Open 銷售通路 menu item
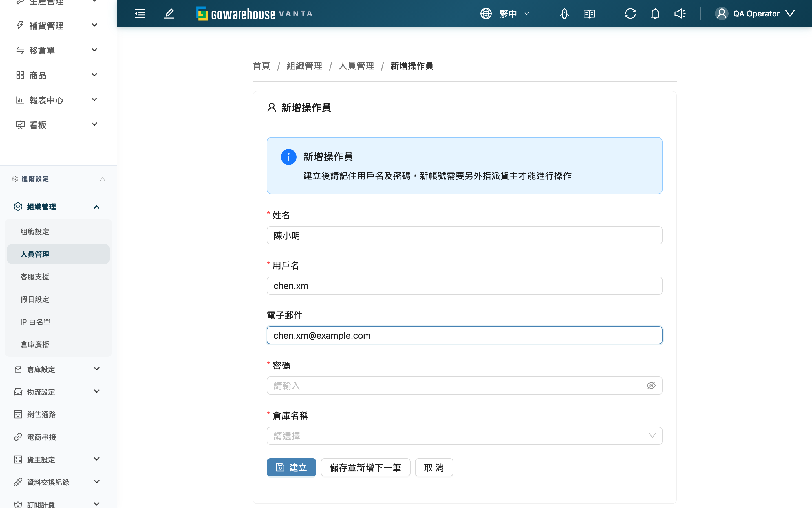Image resolution: width=812 pixels, height=508 pixels. (x=58, y=414)
